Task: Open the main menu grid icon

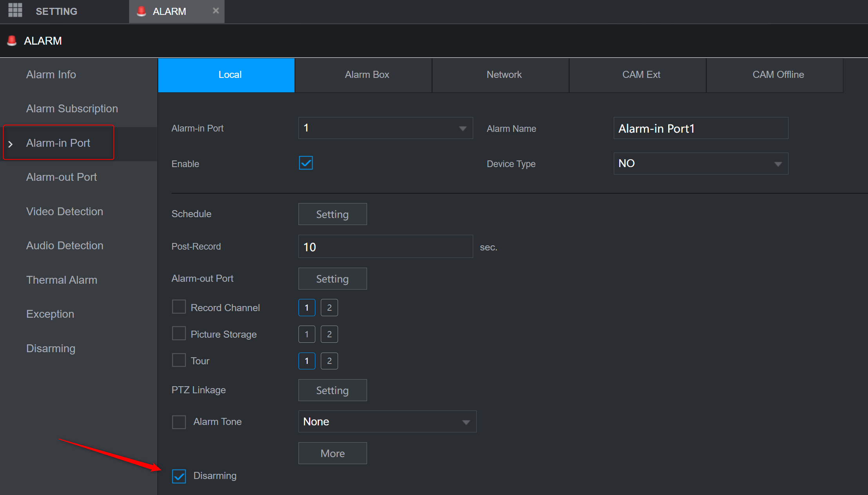Action: point(15,11)
